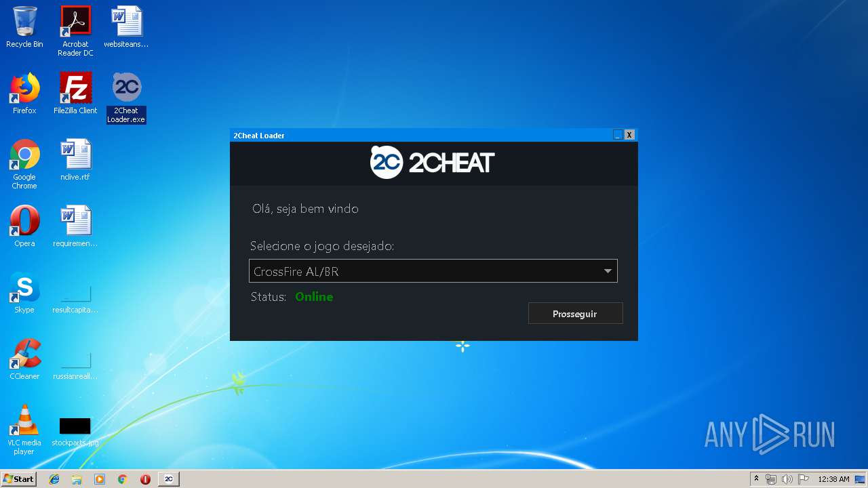Click the 12:38 AM system clock
The height and width of the screenshot is (488, 868).
(x=833, y=479)
